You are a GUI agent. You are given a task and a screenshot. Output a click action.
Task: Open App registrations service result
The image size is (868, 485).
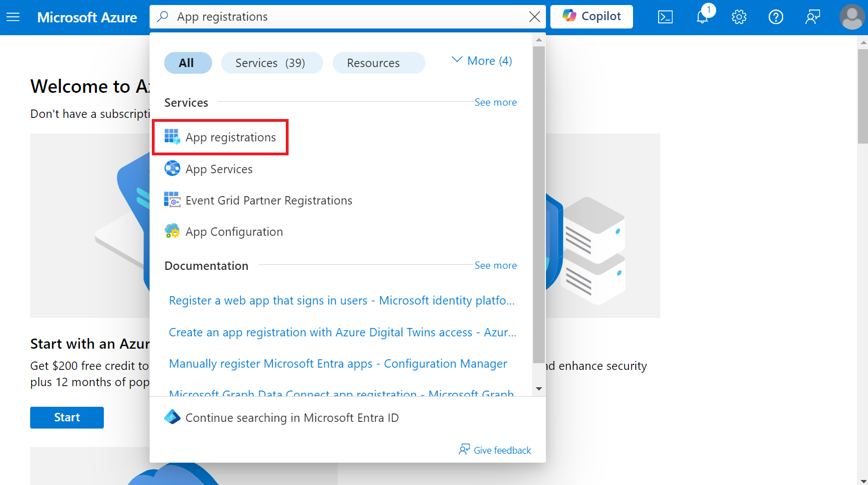230,137
